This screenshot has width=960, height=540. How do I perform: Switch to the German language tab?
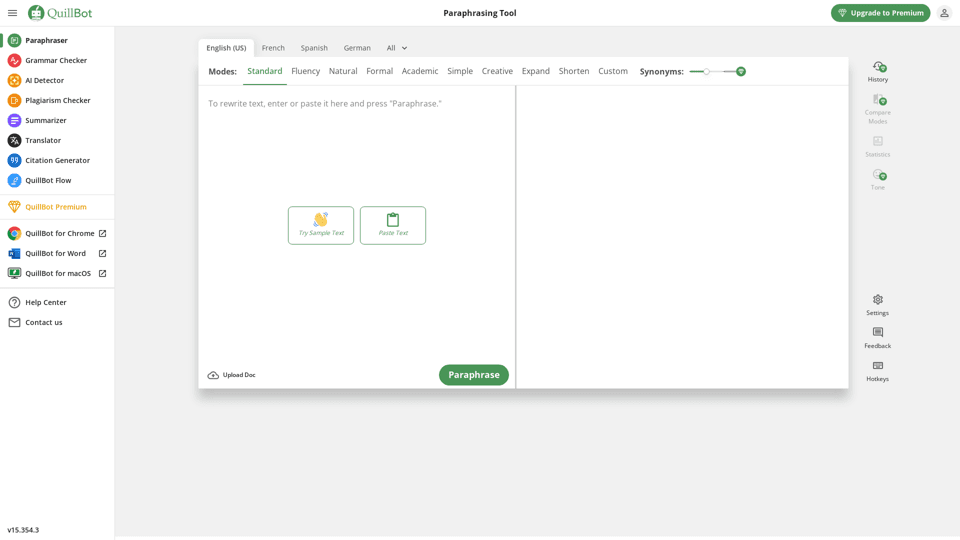tap(357, 48)
